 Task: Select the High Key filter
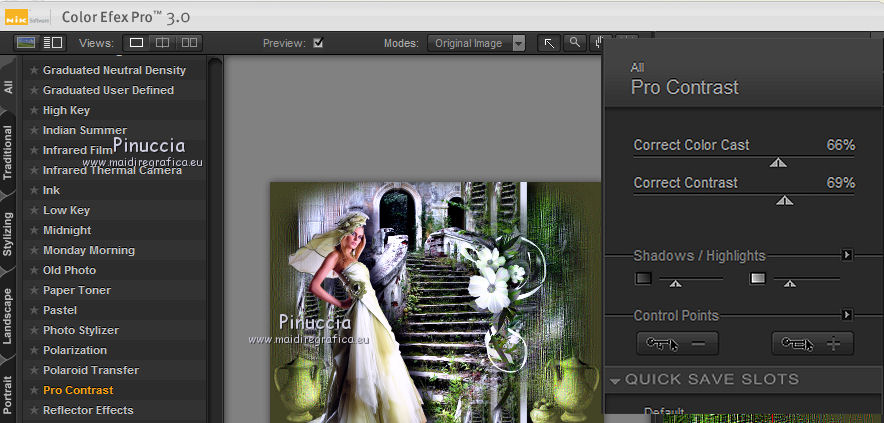[x=114, y=111]
